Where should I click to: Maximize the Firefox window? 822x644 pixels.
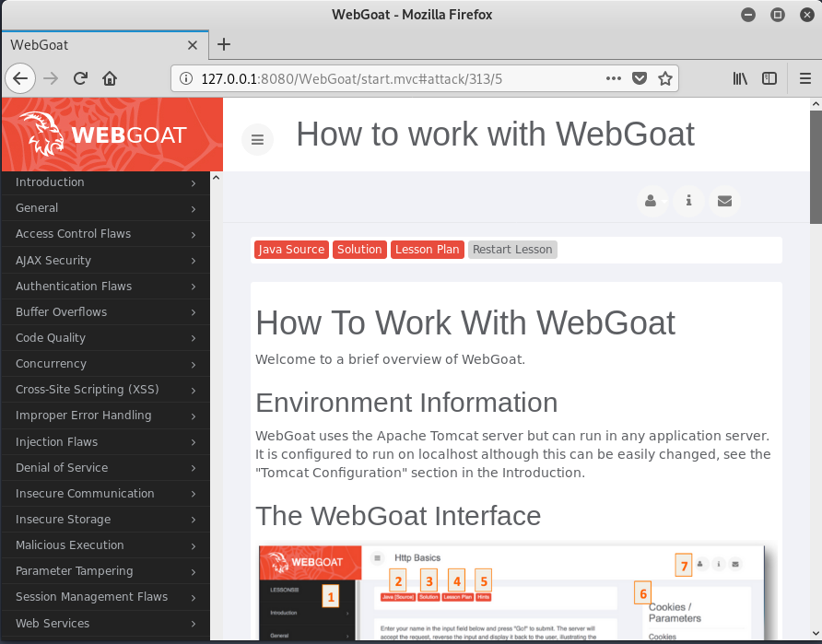(778, 15)
